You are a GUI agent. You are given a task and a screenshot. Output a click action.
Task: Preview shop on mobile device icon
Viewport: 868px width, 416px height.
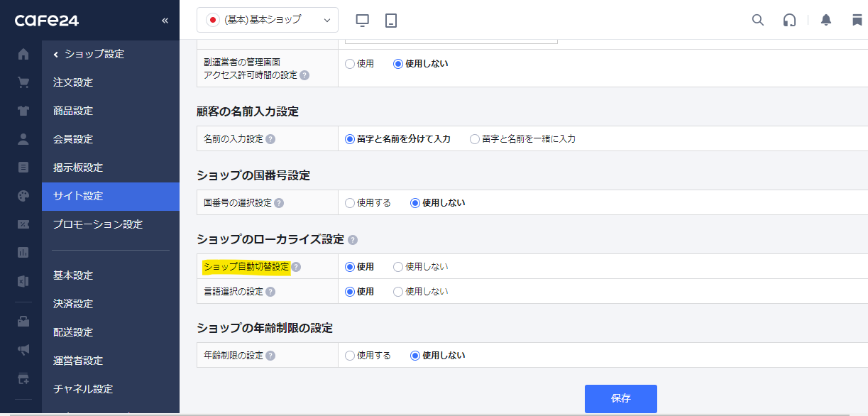tap(391, 21)
